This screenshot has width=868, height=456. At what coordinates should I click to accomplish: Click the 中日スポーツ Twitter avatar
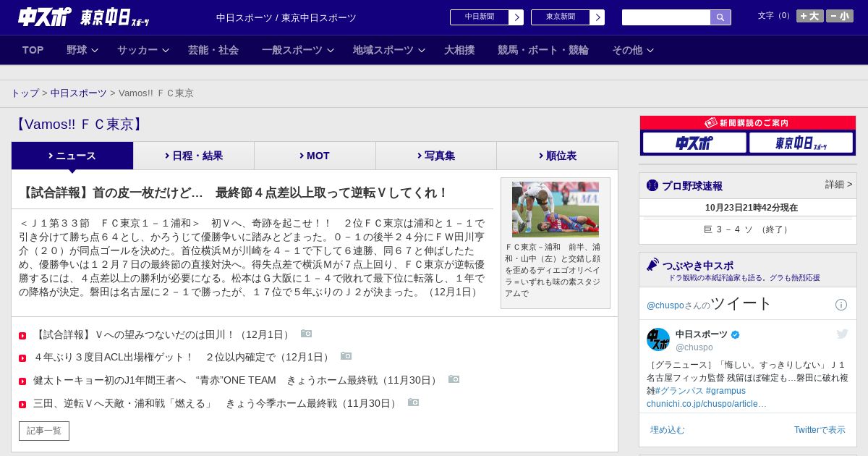pyautogui.click(x=658, y=339)
